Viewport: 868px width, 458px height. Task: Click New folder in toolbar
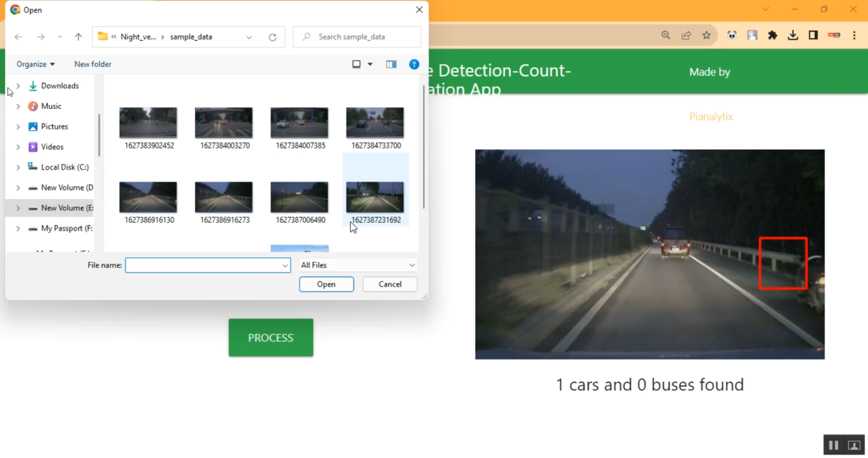coord(93,64)
